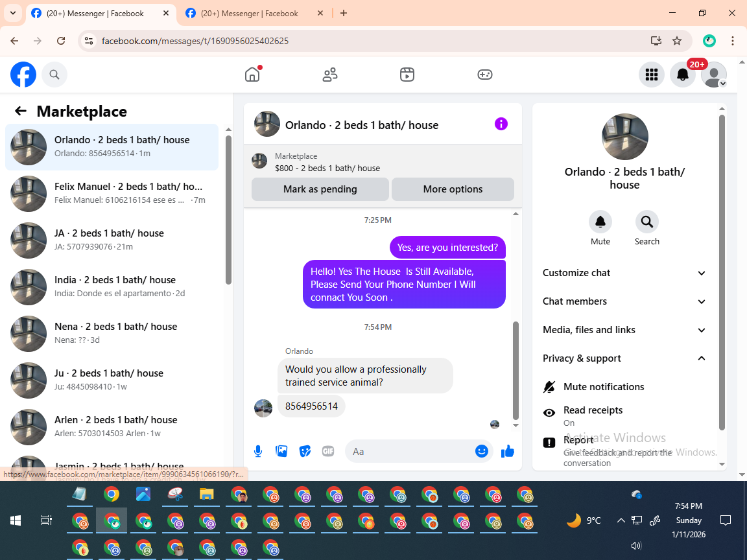Open Chrome three-dot menu

732,41
